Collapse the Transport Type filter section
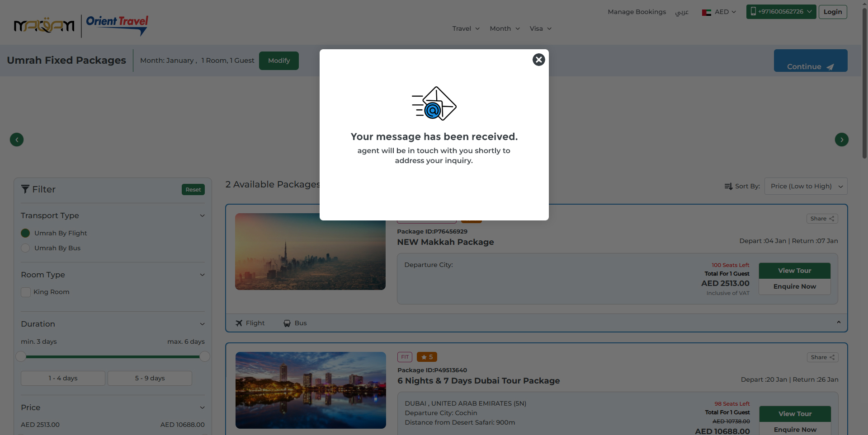The image size is (868, 435). click(x=202, y=216)
